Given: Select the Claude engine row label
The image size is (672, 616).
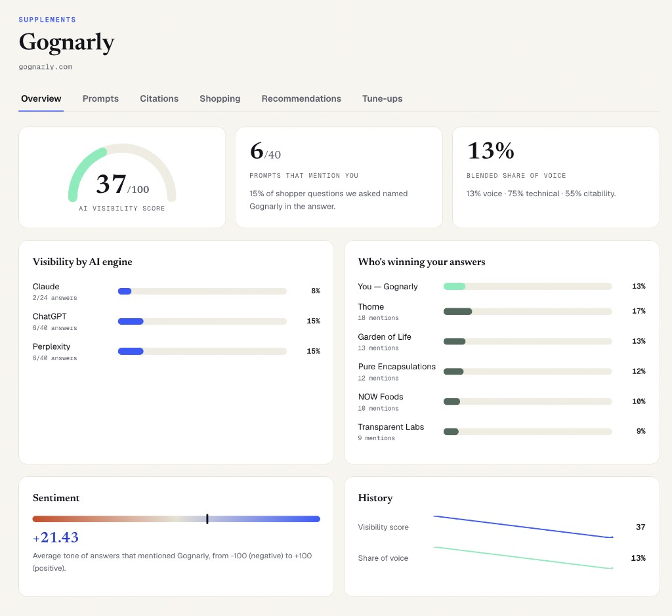Looking at the screenshot, I should pos(46,287).
